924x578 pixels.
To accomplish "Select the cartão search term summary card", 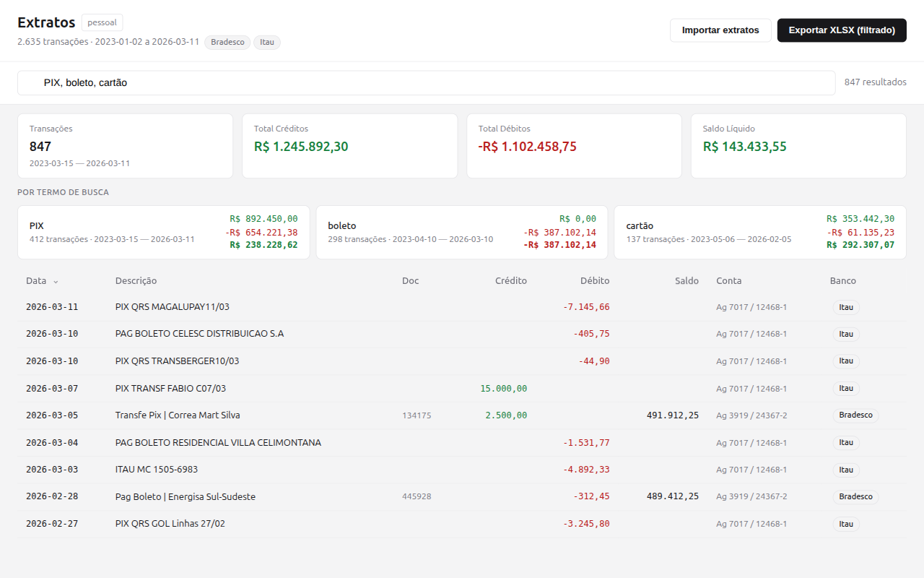I will [x=759, y=232].
